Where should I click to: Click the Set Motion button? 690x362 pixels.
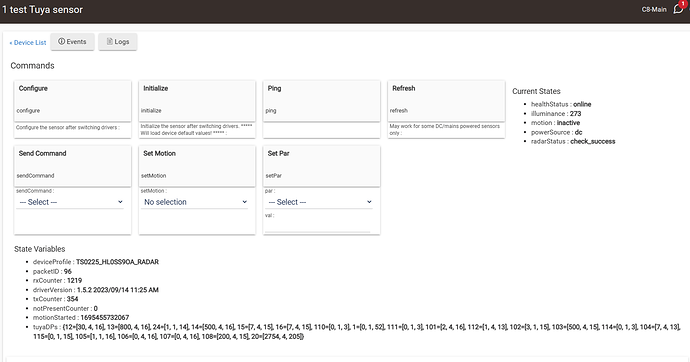coord(197,166)
